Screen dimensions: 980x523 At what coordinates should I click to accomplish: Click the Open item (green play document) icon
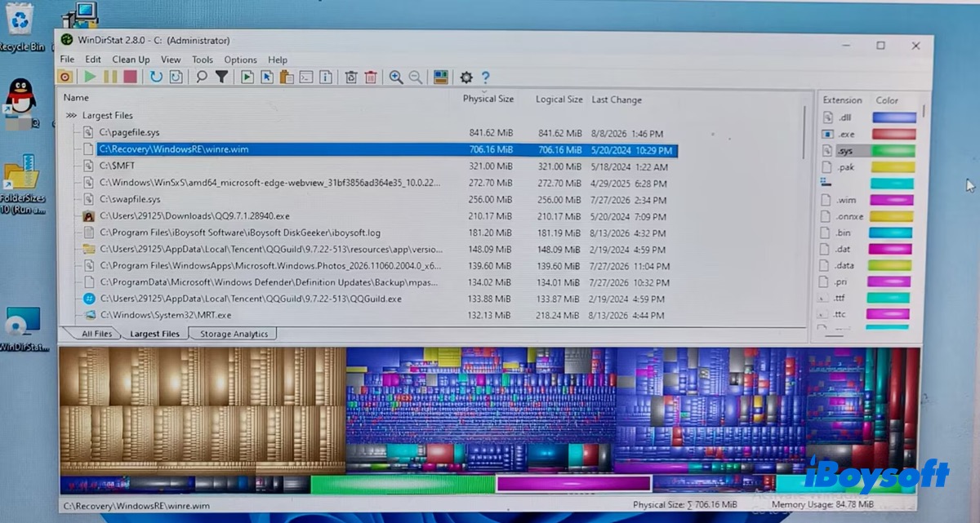(x=247, y=77)
